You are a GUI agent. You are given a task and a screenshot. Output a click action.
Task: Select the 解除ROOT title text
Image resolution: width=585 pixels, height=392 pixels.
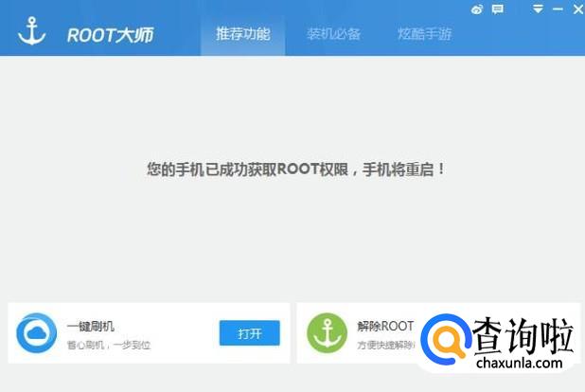point(385,326)
